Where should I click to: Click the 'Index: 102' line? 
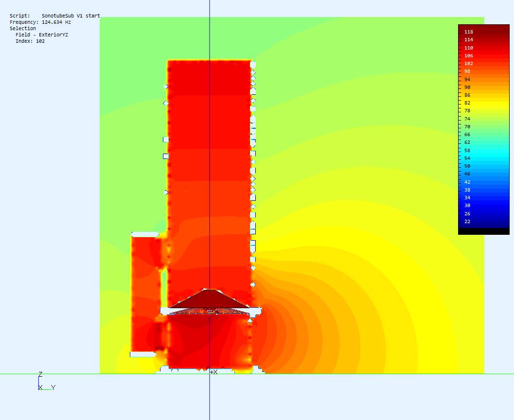[30, 41]
